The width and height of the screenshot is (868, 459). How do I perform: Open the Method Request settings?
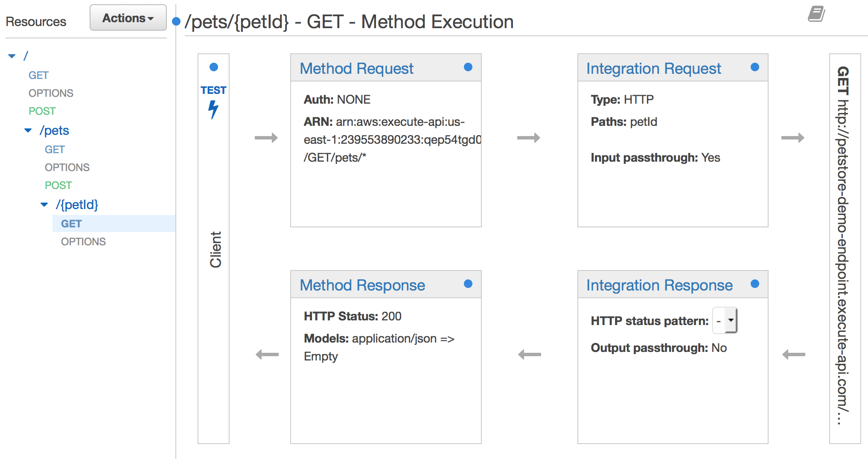pos(356,68)
